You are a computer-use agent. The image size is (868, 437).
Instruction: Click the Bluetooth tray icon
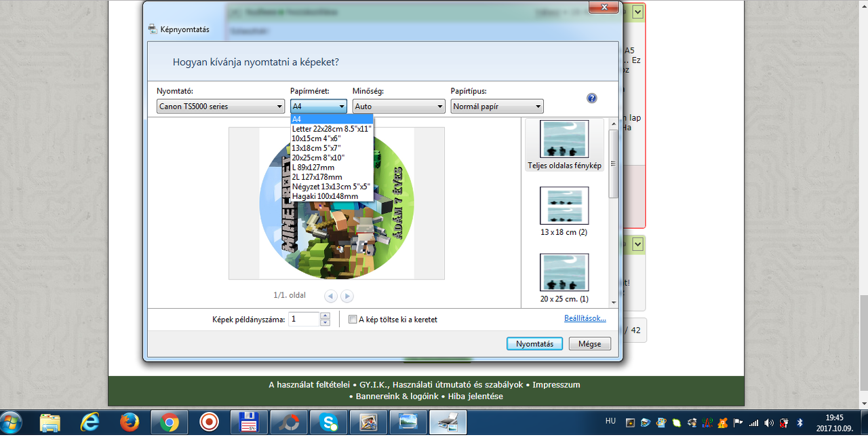click(800, 423)
